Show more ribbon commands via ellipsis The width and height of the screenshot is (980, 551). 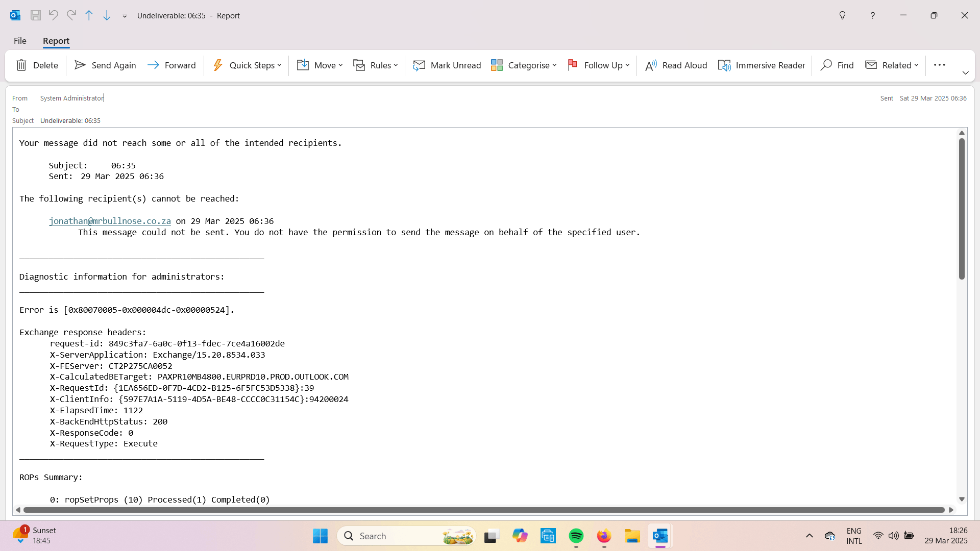point(940,65)
